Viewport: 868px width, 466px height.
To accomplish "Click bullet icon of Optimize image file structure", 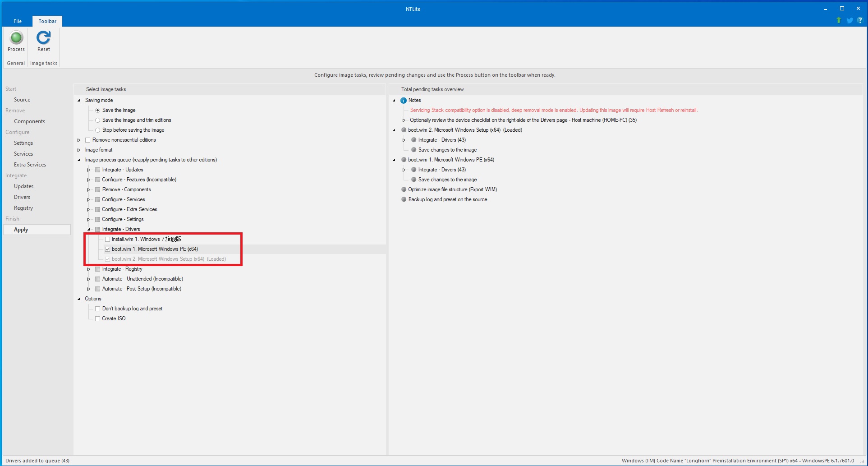I will [404, 189].
